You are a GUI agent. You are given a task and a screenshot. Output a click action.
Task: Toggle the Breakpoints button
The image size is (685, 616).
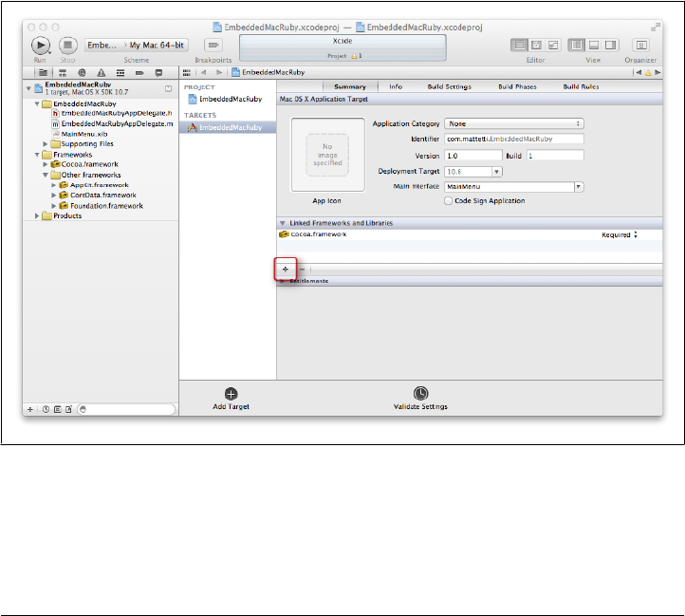213,45
